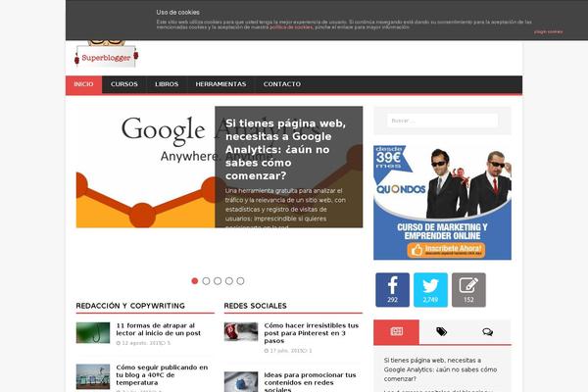Click the Buscar search field
The image size is (588, 392).
tap(443, 121)
